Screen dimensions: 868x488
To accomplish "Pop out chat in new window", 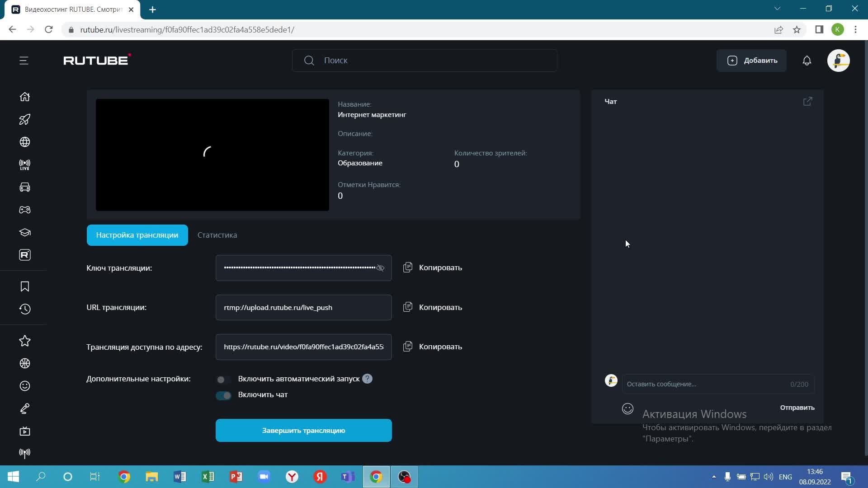I will point(807,101).
